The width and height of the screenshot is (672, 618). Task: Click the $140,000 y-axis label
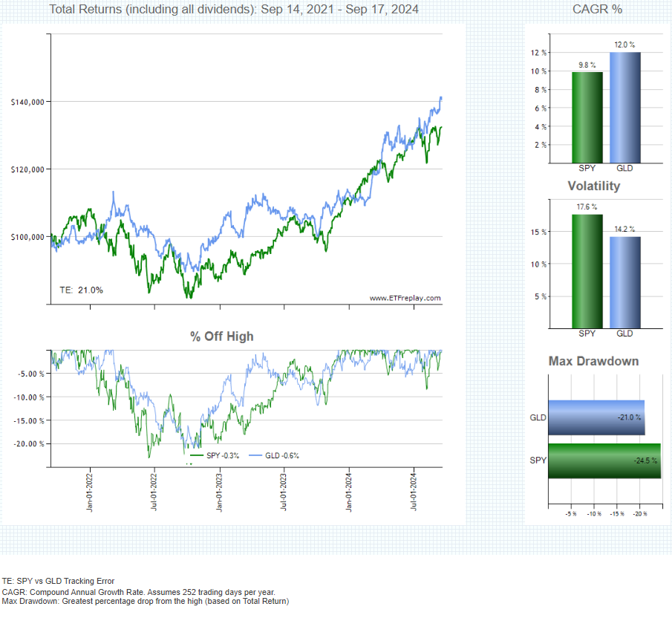[27, 102]
